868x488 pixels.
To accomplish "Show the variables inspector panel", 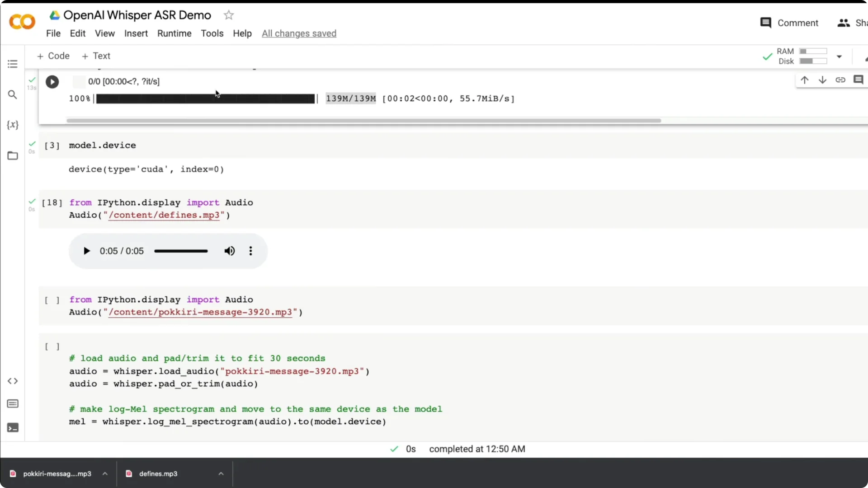I will pos(12,126).
